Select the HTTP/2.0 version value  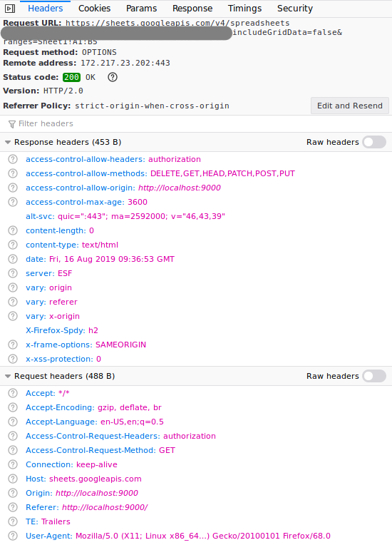click(63, 91)
